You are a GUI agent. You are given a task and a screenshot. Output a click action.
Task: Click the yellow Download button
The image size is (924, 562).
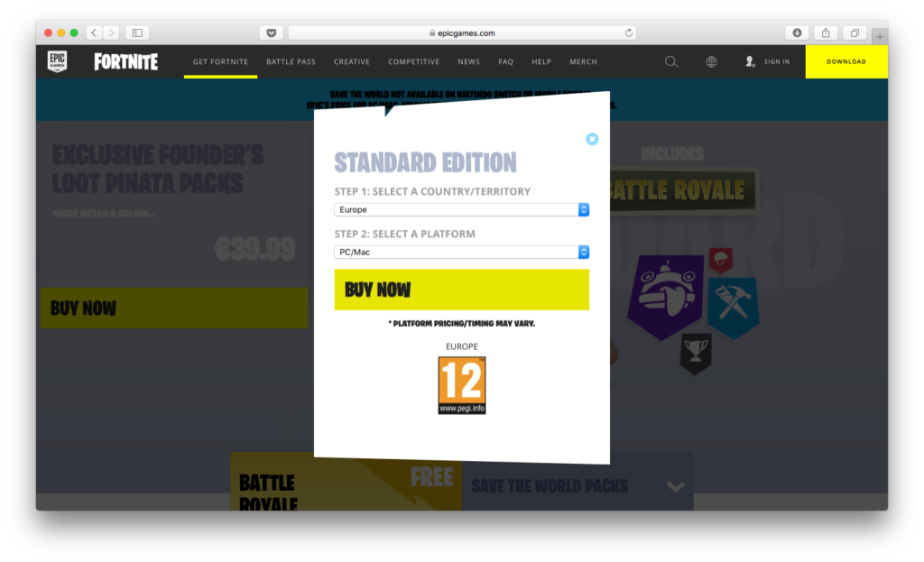[845, 61]
